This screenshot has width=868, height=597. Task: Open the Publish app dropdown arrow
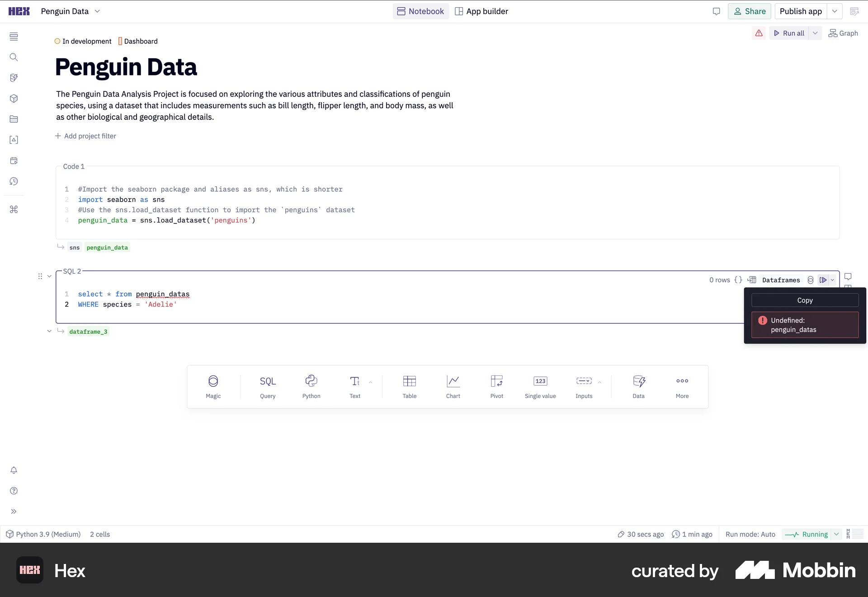click(835, 11)
